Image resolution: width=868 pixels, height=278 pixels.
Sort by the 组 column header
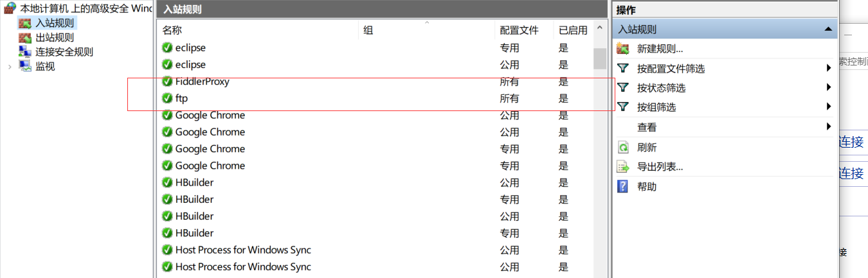(368, 30)
